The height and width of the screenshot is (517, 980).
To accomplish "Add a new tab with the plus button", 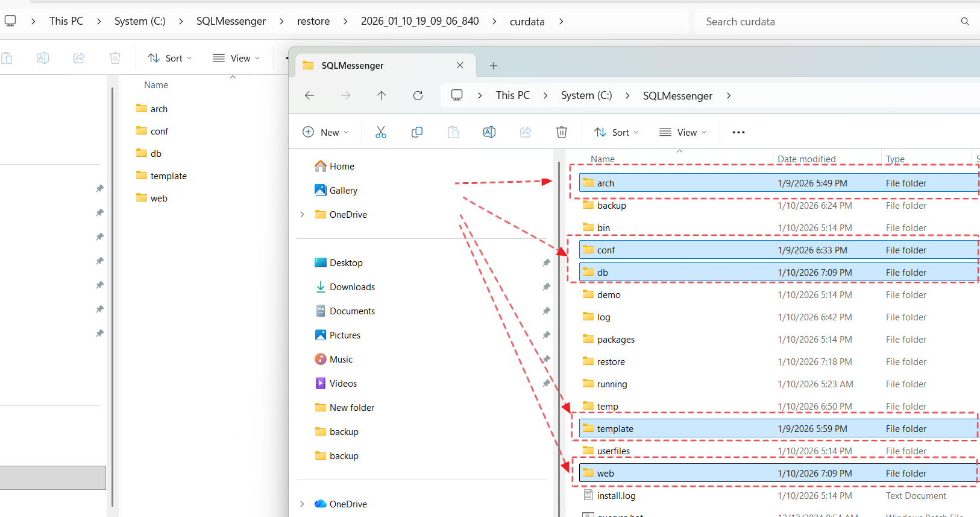I will (494, 66).
